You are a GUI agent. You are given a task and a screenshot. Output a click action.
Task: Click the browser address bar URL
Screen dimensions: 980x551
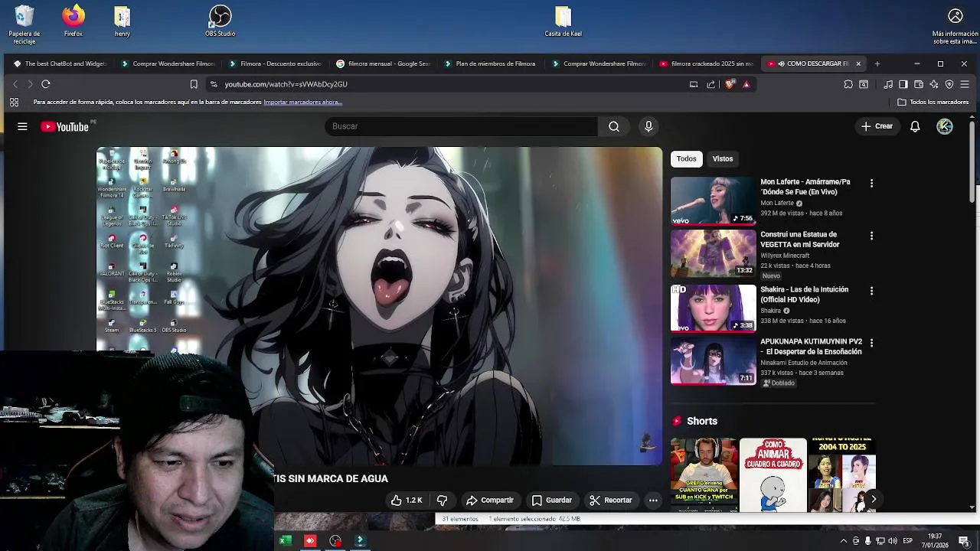[286, 84]
